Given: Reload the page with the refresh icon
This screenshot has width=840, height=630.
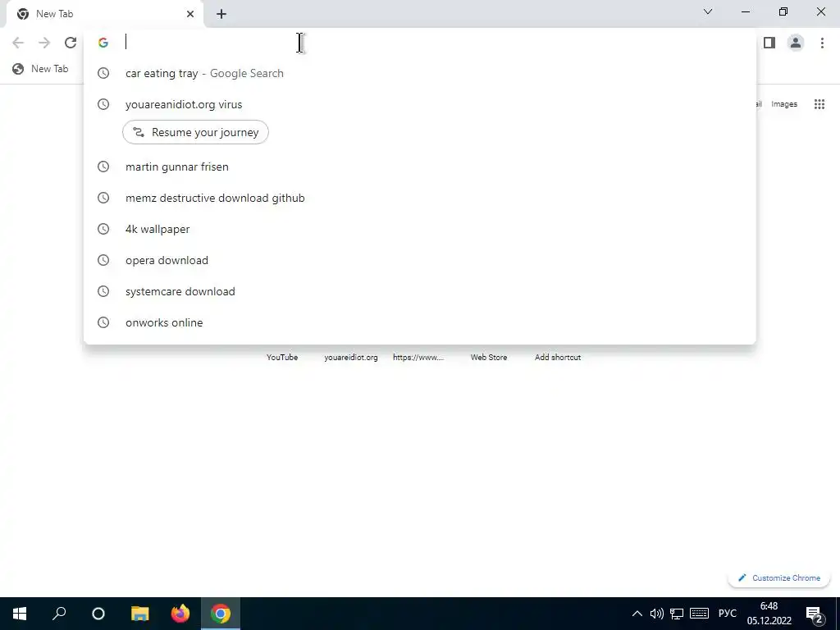Looking at the screenshot, I should [71, 43].
